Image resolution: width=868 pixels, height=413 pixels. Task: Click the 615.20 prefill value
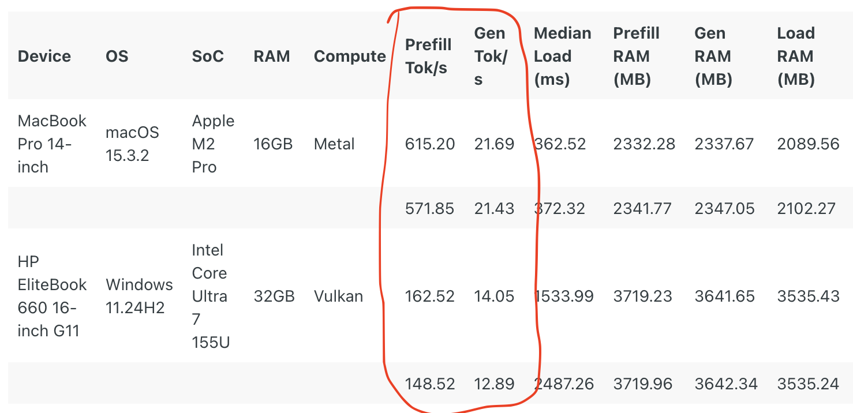pyautogui.click(x=430, y=144)
